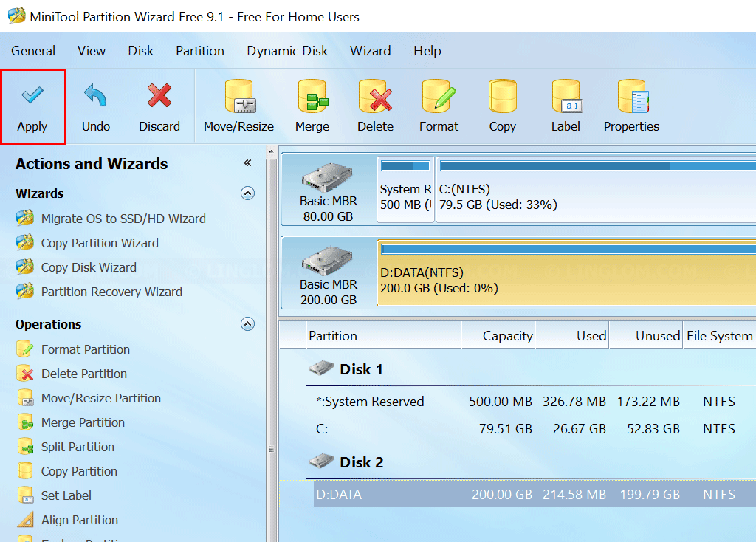This screenshot has width=756, height=542.
Task: Select the D:DATA(NTFS) partition block in disk map
Action: (566, 273)
